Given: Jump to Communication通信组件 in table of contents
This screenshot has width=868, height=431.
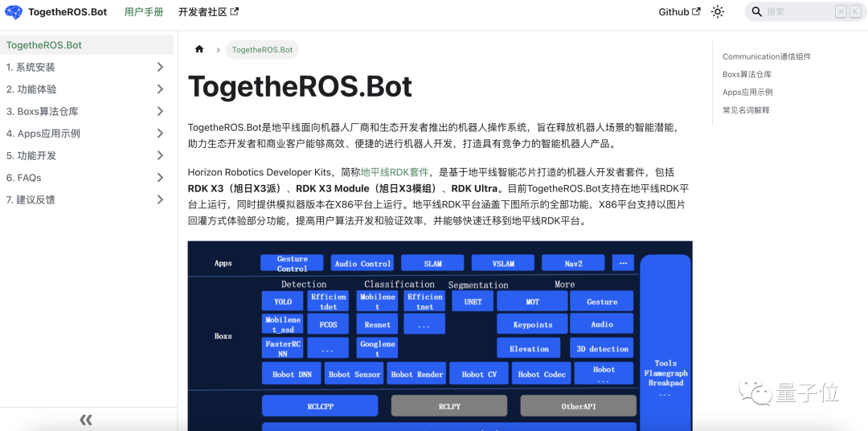Looking at the screenshot, I should coord(767,56).
